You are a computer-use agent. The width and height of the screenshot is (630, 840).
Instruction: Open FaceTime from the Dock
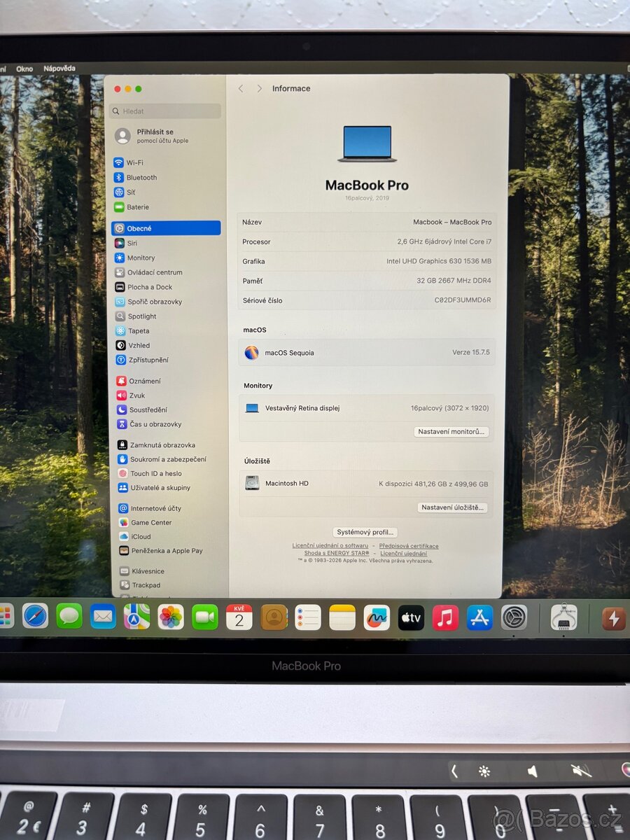coord(205,617)
